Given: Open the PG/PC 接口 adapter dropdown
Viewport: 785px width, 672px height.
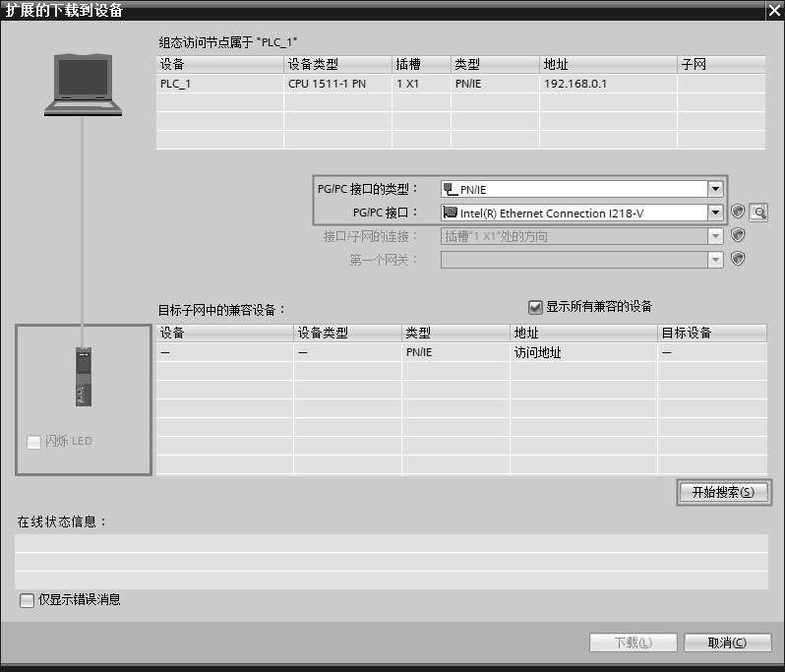Looking at the screenshot, I should coord(715,213).
